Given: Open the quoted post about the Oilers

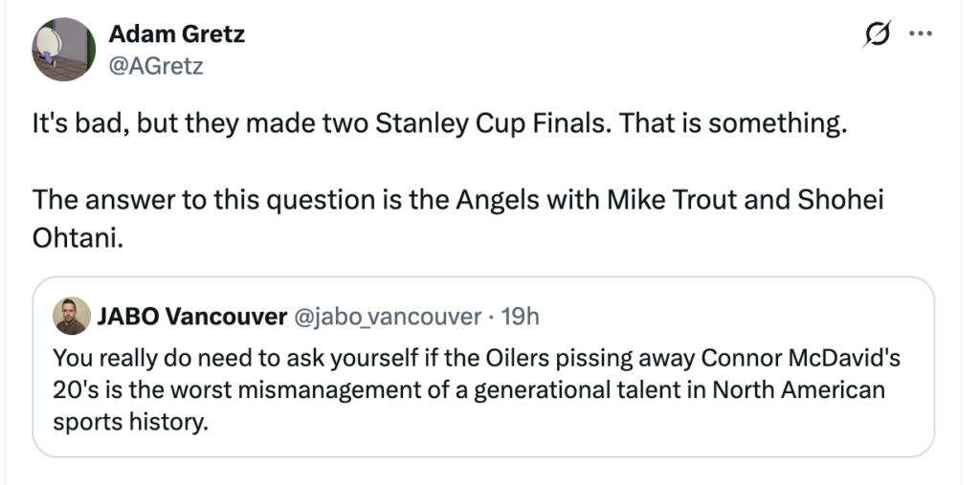Looking at the screenshot, I should tap(483, 367).
